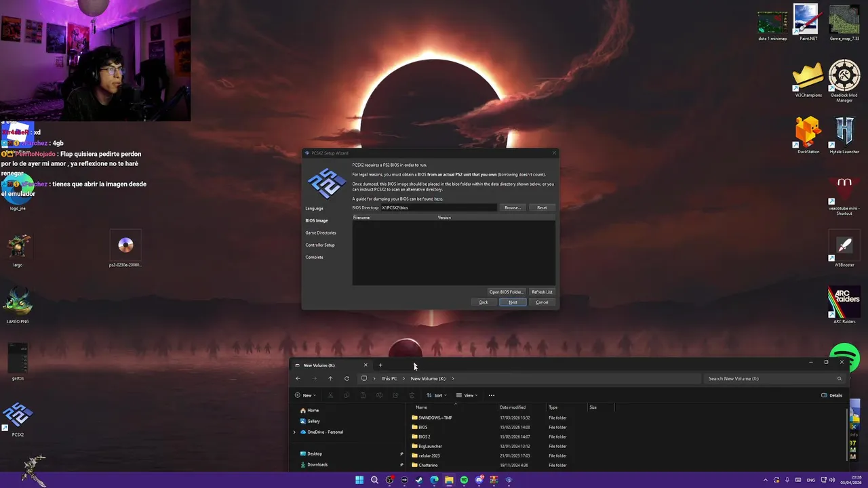Expand the OneDrive - Personal tree node

[x=294, y=432]
